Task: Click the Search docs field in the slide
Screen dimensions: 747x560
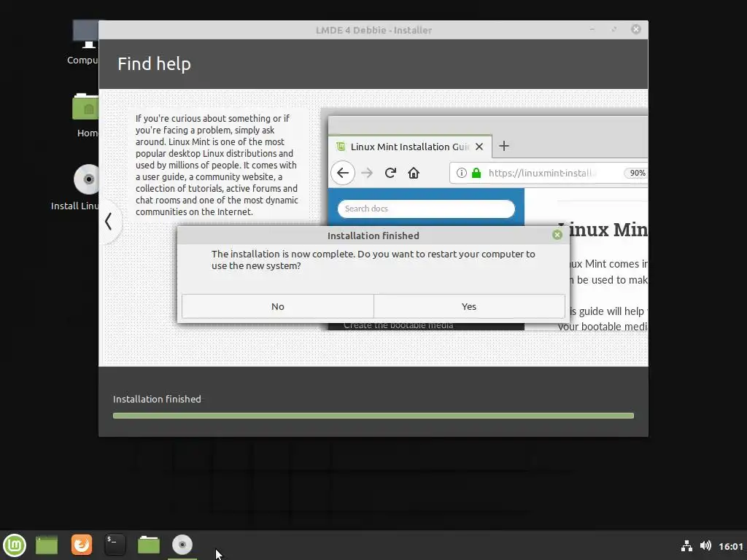Action: point(426,209)
